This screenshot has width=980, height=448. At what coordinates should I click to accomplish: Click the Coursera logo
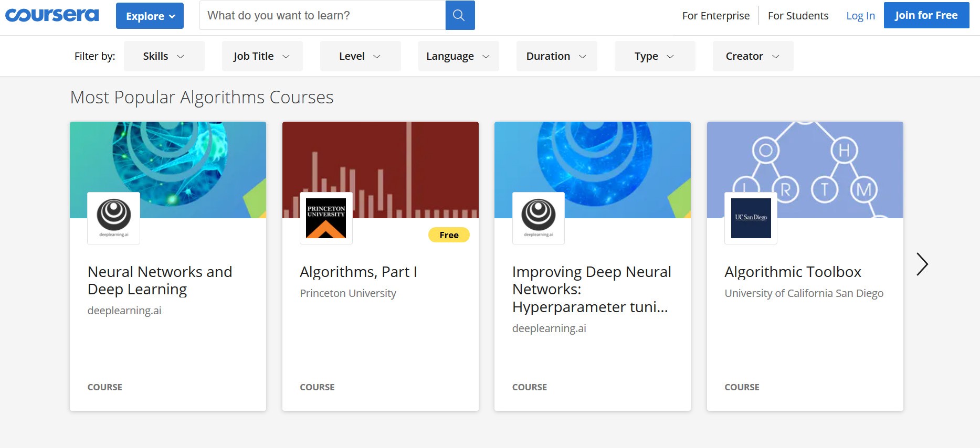(x=52, y=15)
